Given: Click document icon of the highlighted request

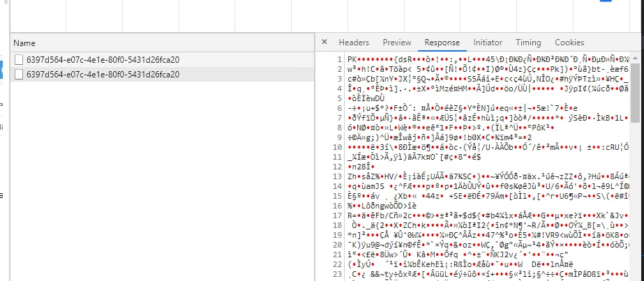Looking at the screenshot, I should pyautogui.click(x=18, y=74).
